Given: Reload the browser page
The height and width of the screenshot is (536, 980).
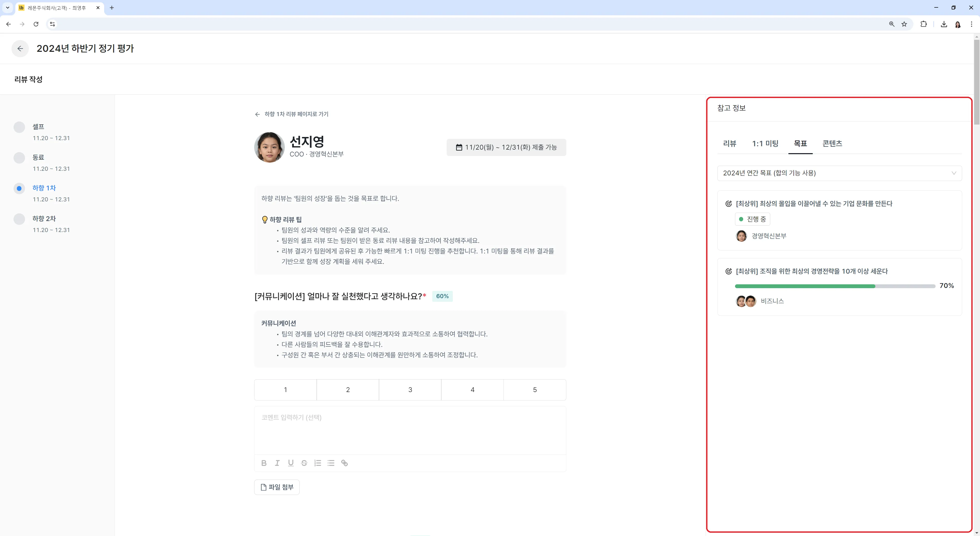Looking at the screenshot, I should tap(36, 24).
